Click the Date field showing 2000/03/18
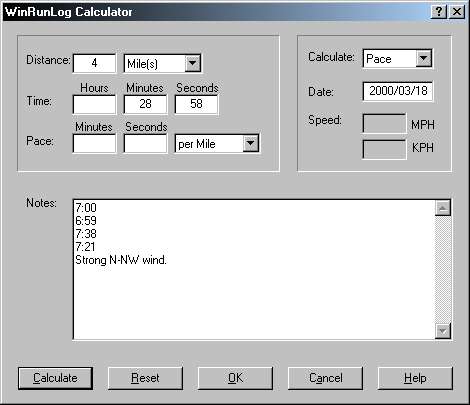 tap(398, 91)
